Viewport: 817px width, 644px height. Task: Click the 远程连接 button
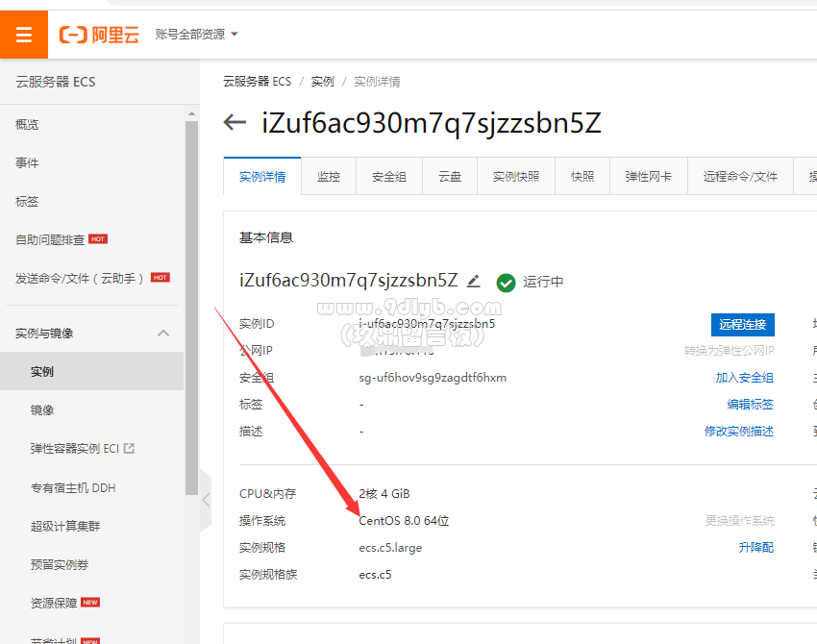coord(742,325)
